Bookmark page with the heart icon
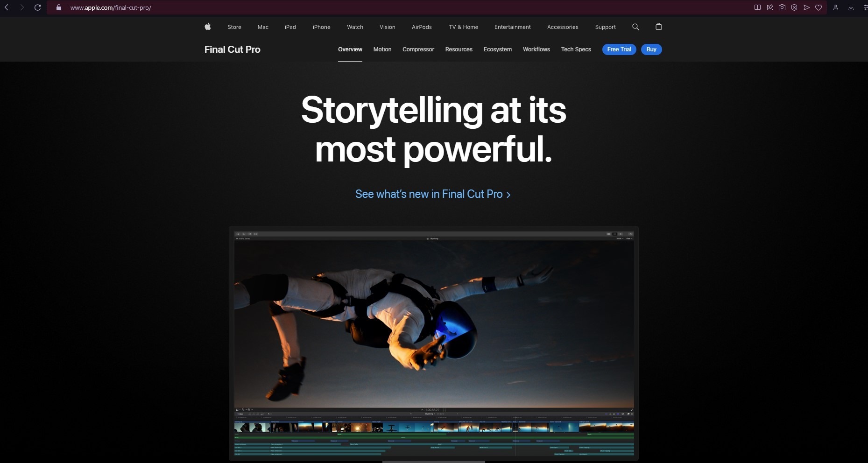The height and width of the screenshot is (463, 868). point(819,7)
